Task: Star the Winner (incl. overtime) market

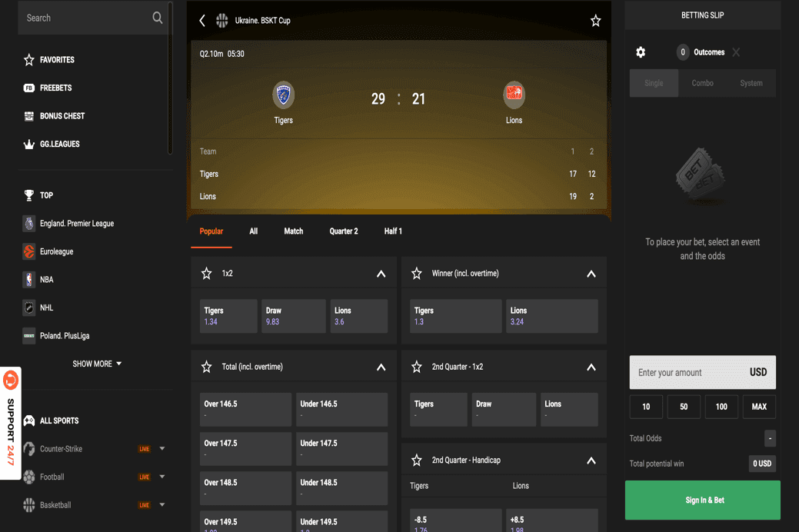Action: click(x=417, y=274)
